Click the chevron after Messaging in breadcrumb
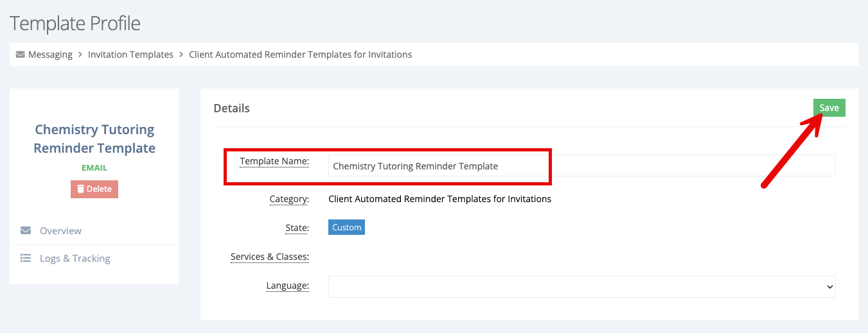The width and height of the screenshot is (868, 333). tap(80, 55)
